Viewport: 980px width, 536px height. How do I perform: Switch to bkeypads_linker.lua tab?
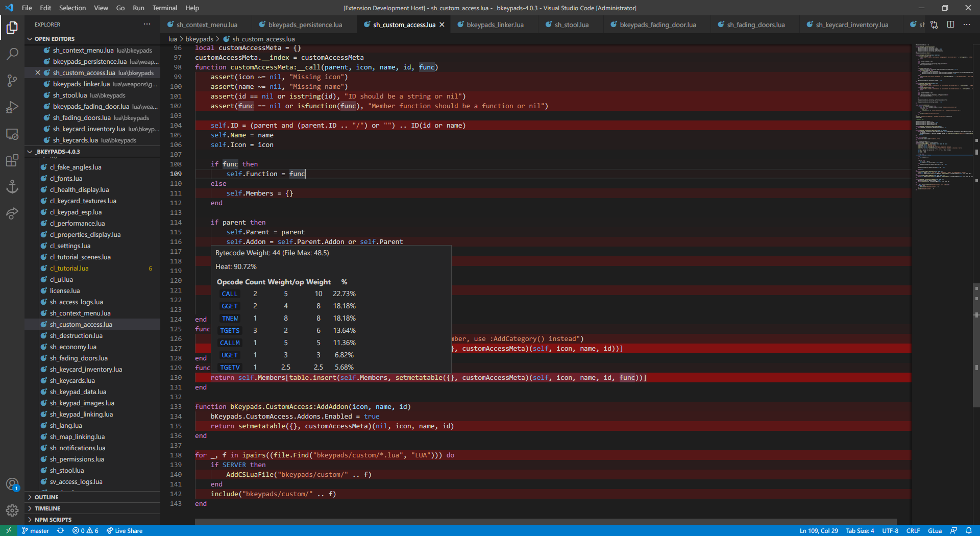pos(495,25)
